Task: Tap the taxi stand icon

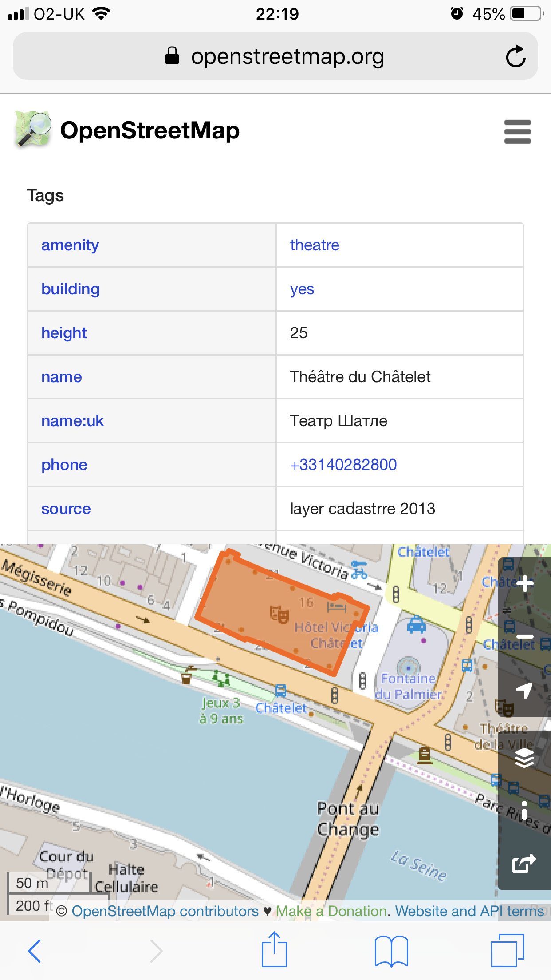Action: [416, 624]
